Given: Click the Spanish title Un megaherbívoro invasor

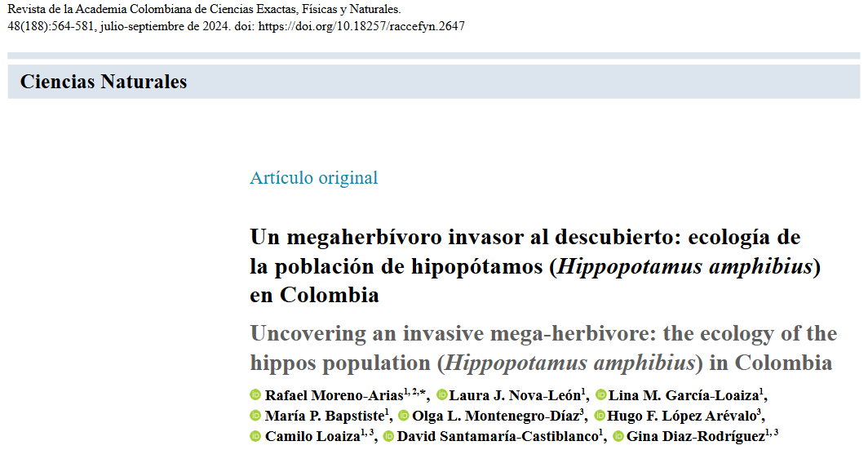Looking at the screenshot, I should (x=535, y=266).
